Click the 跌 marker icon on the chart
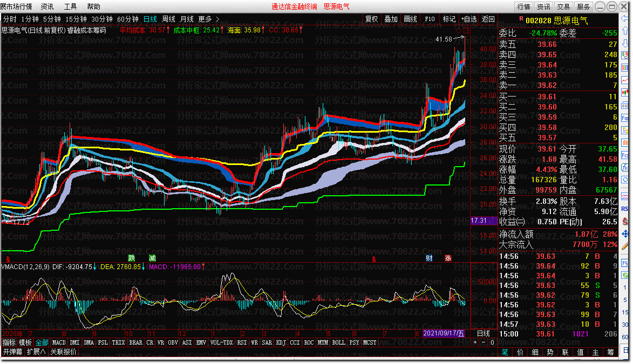The height and width of the screenshot is (364, 633). point(132,258)
